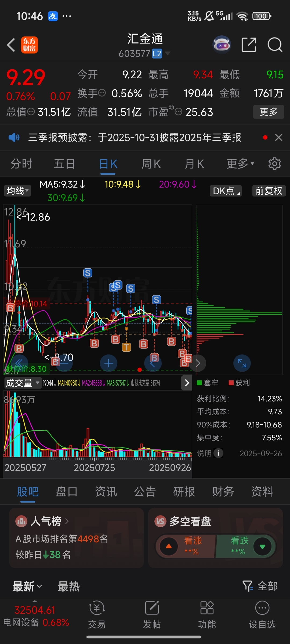The height and width of the screenshot is (644, 290).
Task: Tap 更多 quote details button
Action: click(x=269, y=112)
